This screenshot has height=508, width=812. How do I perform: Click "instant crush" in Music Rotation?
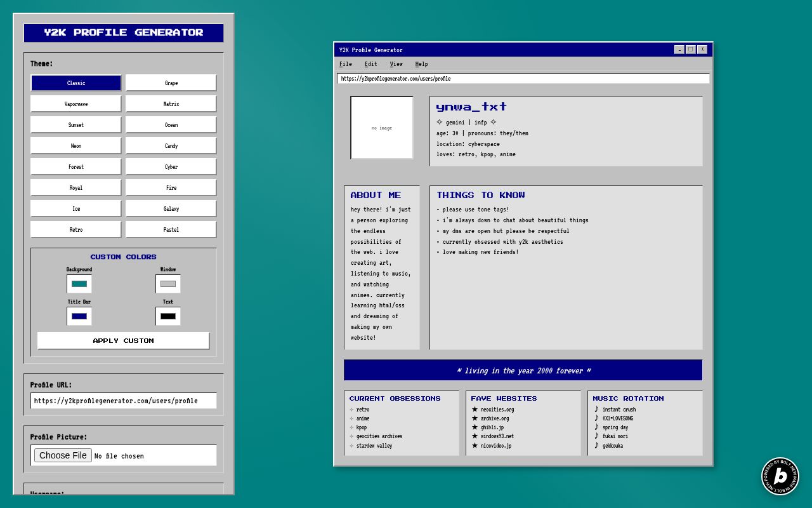click(619, 410)
